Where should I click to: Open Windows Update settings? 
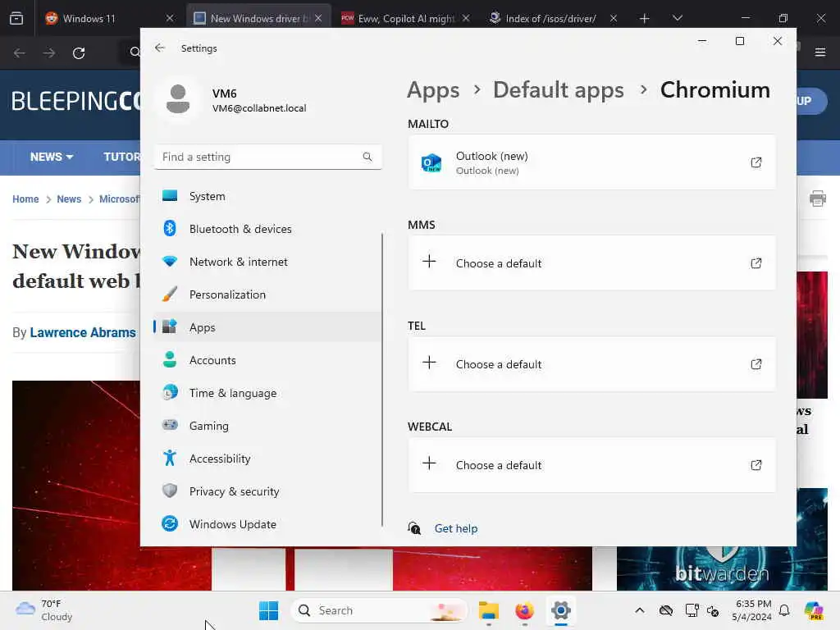pyautogui.click(x=267, y=524)
